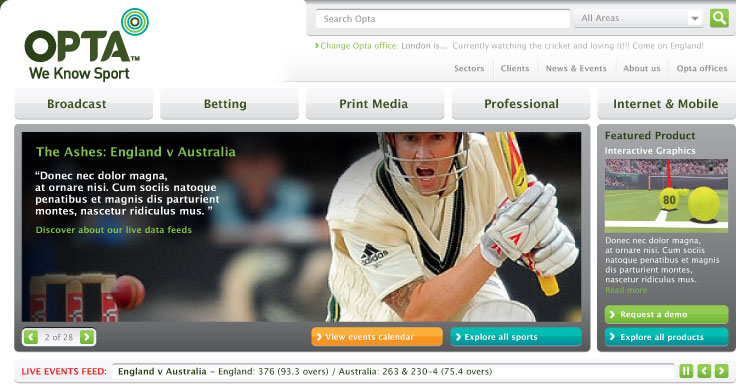
Task: Click the Search Opta input field
Action: tap(443, 19)
